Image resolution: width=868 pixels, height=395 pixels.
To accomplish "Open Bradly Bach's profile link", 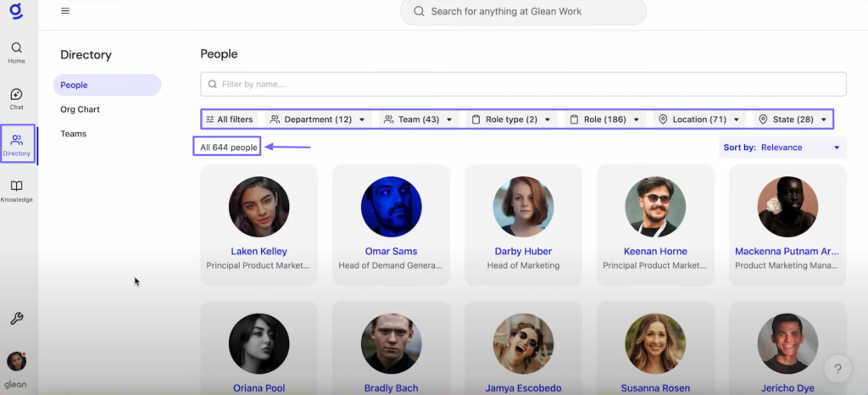I will 391,388.
